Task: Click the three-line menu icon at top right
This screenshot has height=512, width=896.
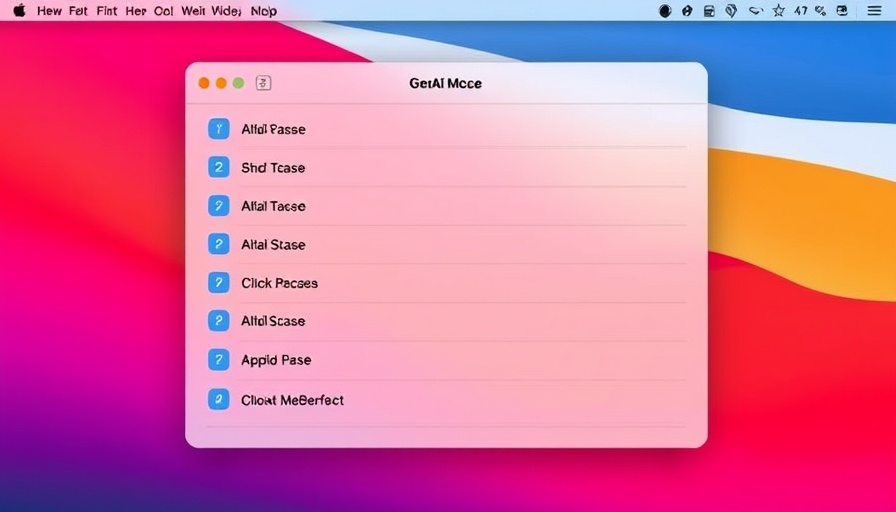Action: coord(874,11)
